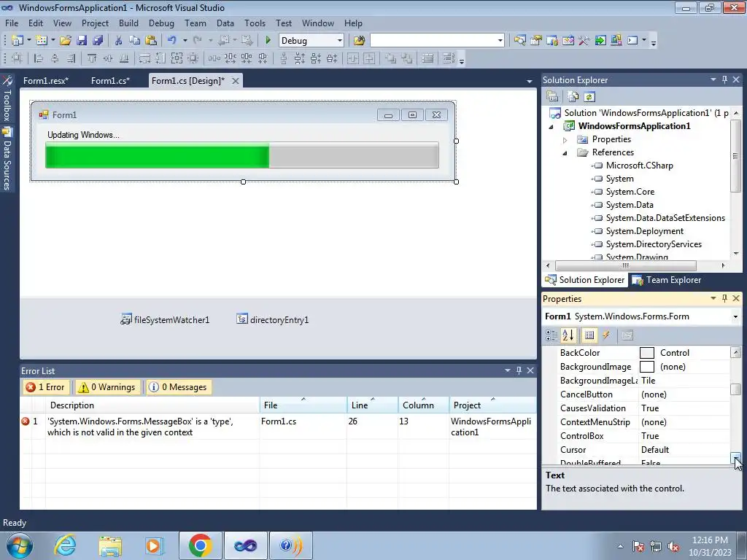Screen dimensions: 747x560
Task: Cut the selection with the scissors icon
Action: click(119, 41)
